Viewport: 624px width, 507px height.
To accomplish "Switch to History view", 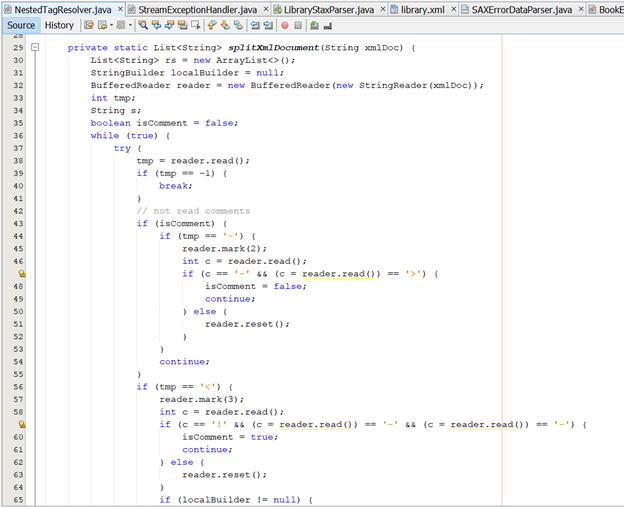I will point(59,25).
